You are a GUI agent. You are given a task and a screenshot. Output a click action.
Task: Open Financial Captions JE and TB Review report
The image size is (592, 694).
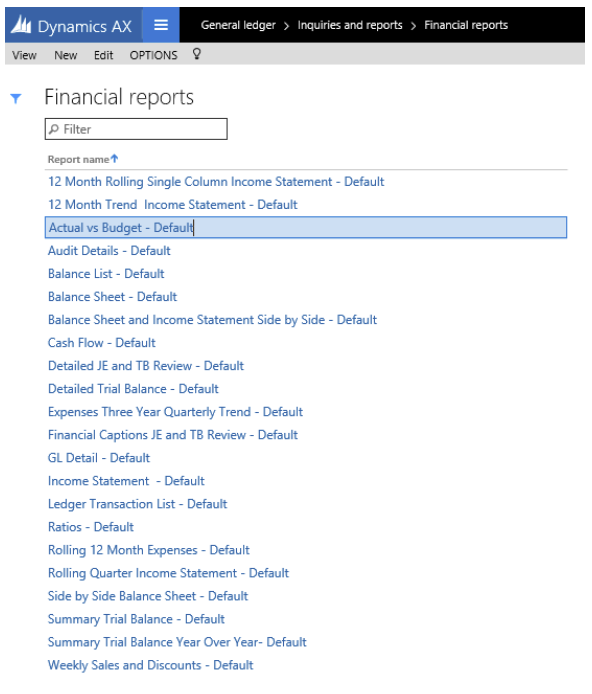pos(173,435)
